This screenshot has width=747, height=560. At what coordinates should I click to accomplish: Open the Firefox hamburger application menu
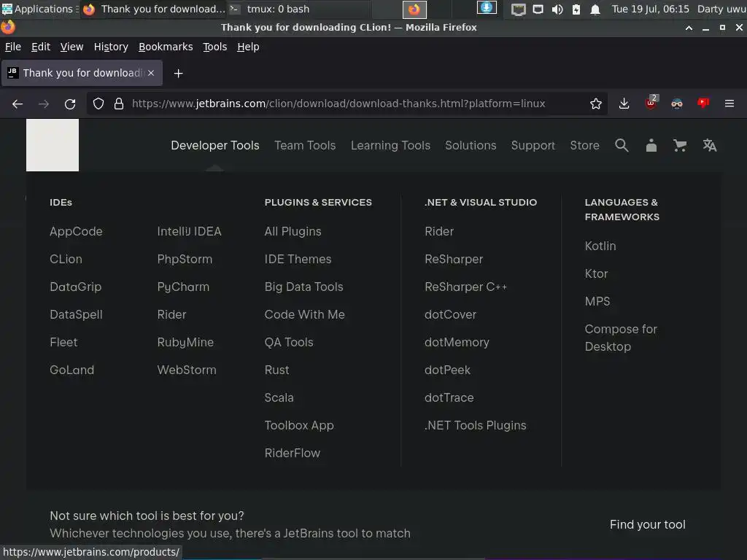[729, 104]
